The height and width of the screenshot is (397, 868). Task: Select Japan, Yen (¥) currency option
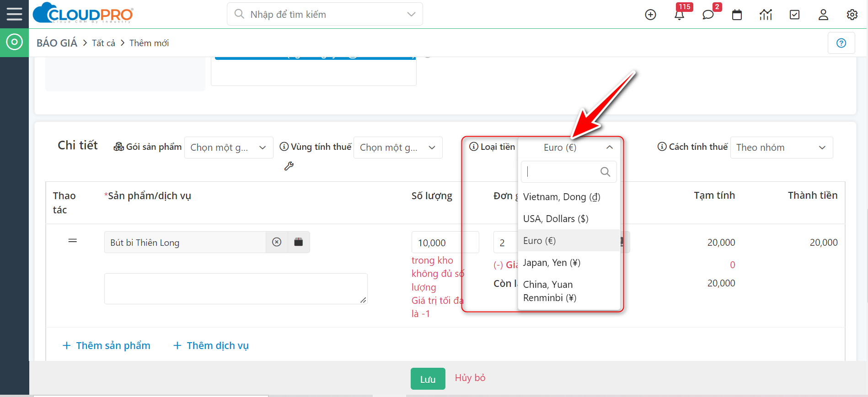click(x=569, y=263)
